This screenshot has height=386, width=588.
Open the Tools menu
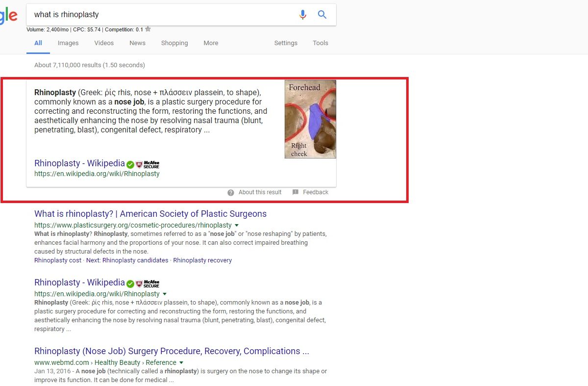320,43
